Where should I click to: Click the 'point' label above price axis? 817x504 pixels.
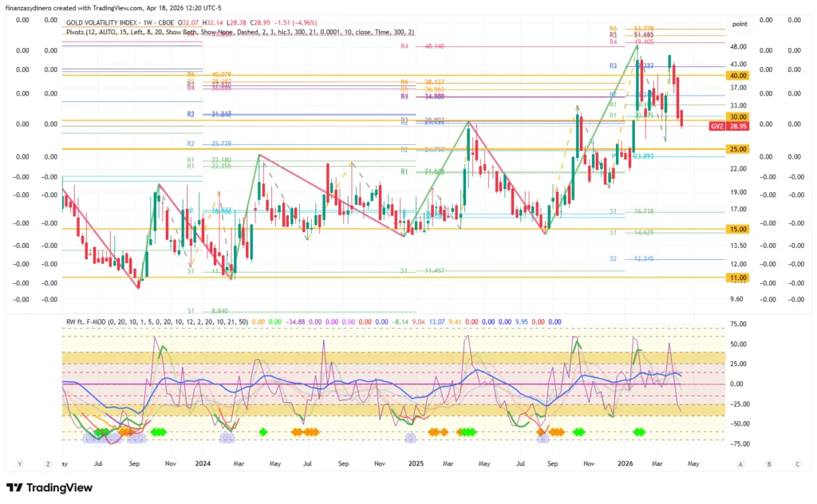point(739,25)
